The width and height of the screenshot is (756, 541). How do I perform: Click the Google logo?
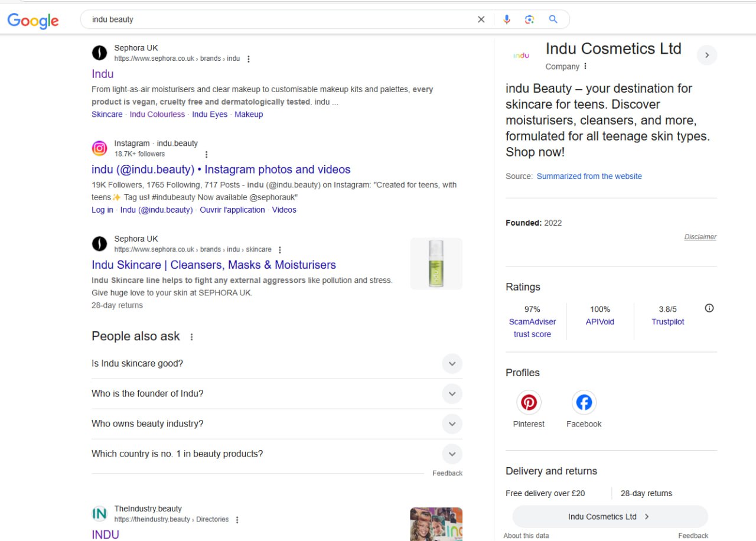click(33, 20)
